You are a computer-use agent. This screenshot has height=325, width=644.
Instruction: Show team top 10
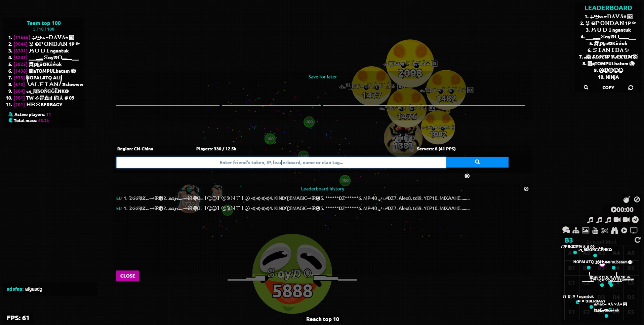[41, 29]
